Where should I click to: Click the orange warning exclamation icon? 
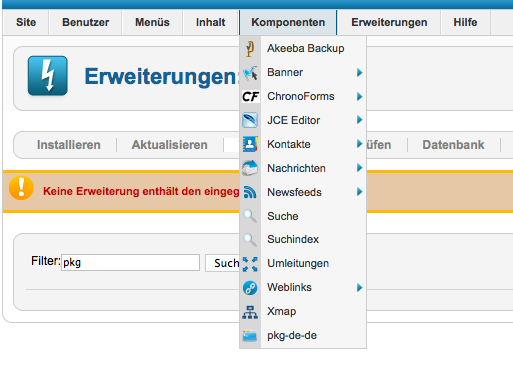coord(21,188)
